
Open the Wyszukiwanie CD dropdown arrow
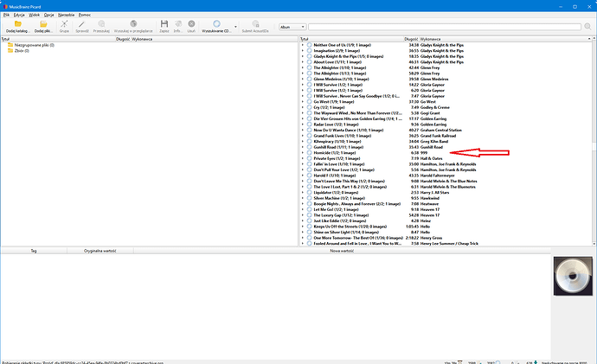tap(235, 27)
